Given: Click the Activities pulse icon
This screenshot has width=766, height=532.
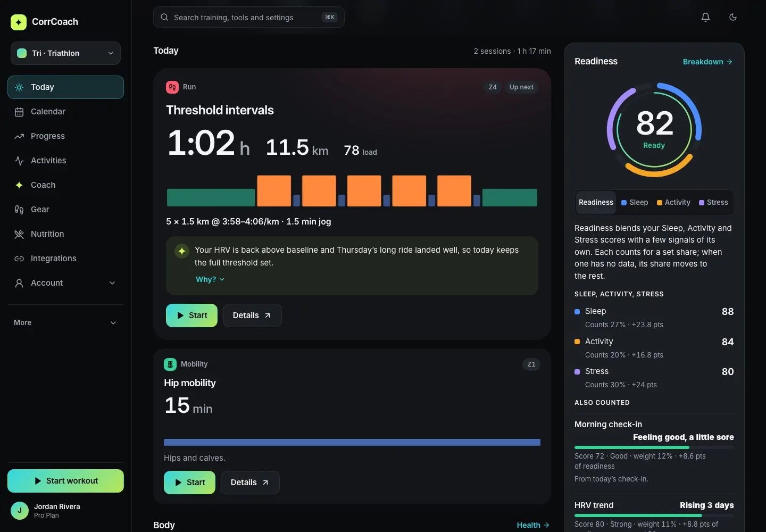Looking at the screenshot, I should [x=19, y=161].
